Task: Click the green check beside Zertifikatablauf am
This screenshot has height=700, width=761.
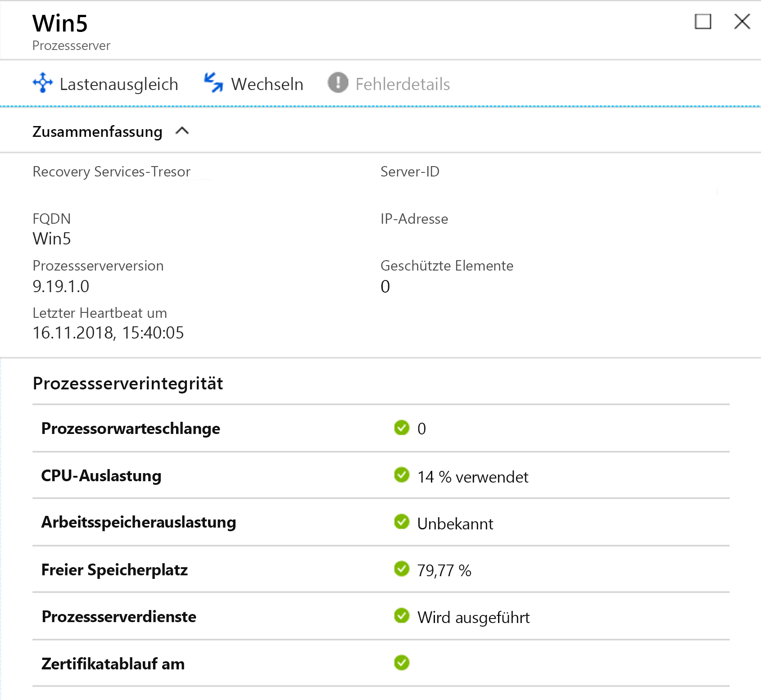Action: (x=402, y=663)
